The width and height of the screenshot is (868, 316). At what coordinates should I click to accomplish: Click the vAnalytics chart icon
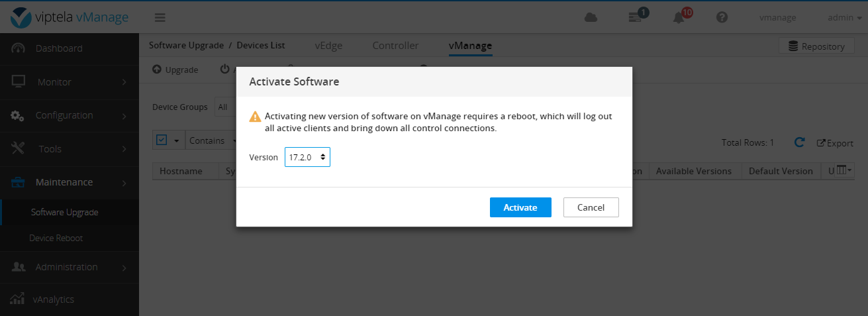tap(19, 299)
